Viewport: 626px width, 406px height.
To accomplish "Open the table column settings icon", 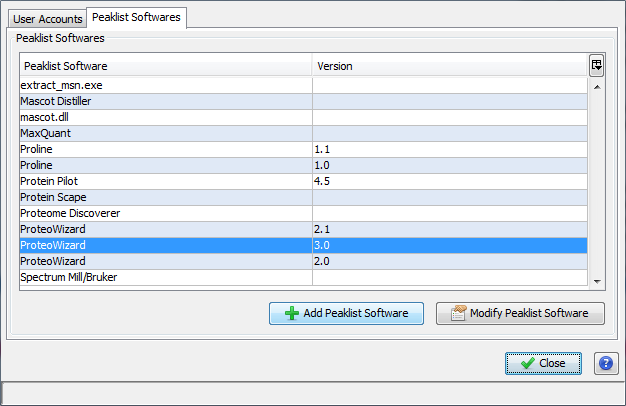I will click(x=596, y=65).
